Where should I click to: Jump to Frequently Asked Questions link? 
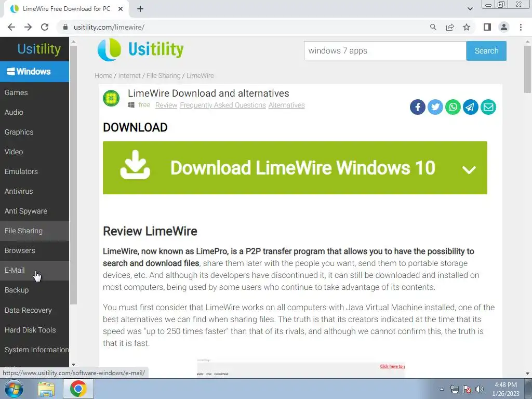pos(222,105)
